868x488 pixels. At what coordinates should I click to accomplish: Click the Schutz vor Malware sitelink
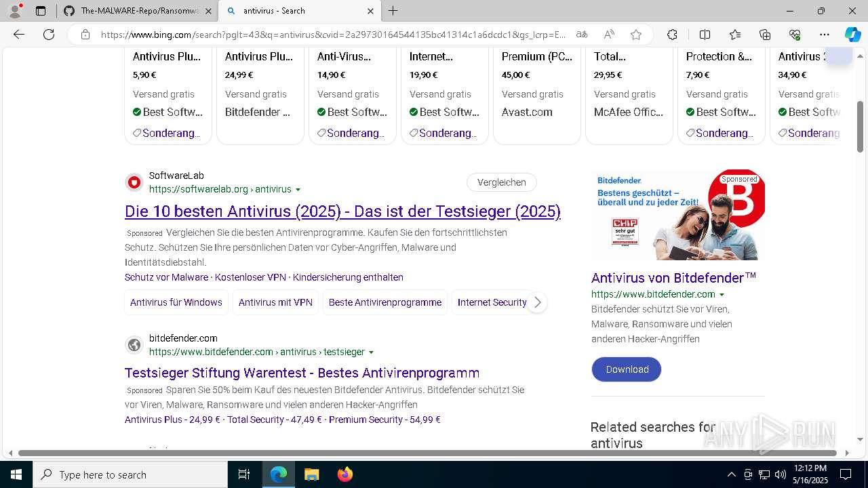pos(166,277)
